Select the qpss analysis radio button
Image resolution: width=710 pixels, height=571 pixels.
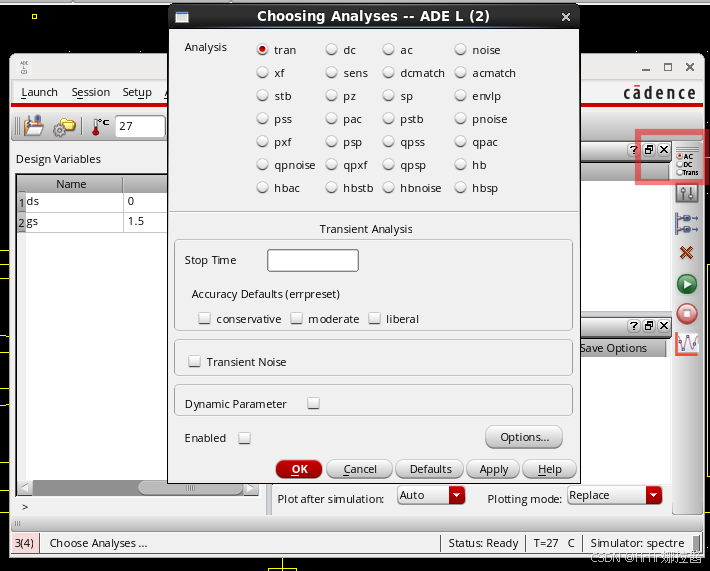(x=389, y=142)
